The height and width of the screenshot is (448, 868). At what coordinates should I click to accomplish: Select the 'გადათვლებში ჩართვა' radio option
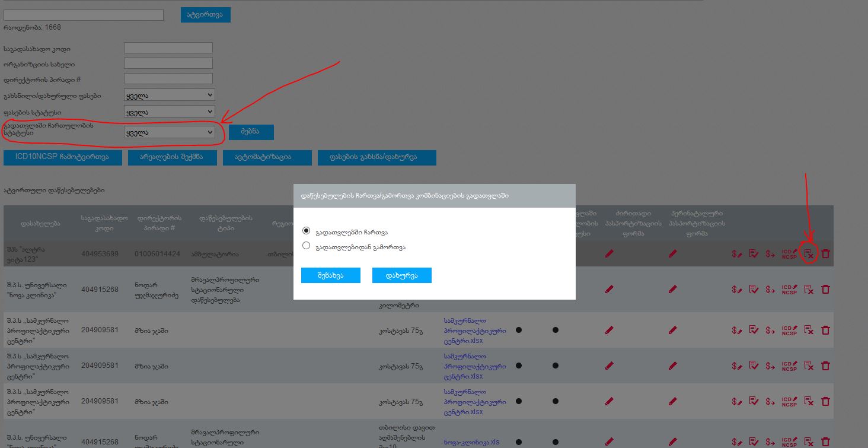click(306, 231)
